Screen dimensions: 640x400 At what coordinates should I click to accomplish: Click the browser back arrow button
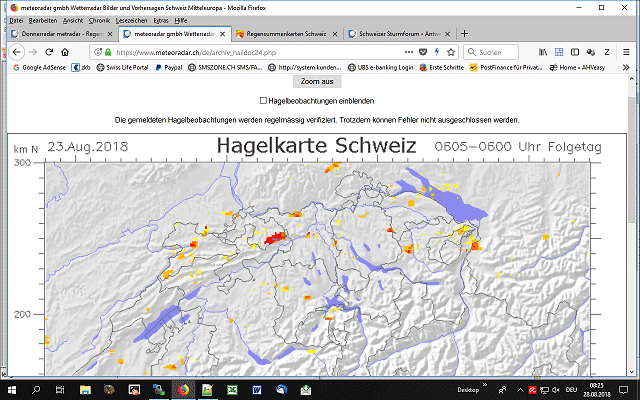click(18, 52)
